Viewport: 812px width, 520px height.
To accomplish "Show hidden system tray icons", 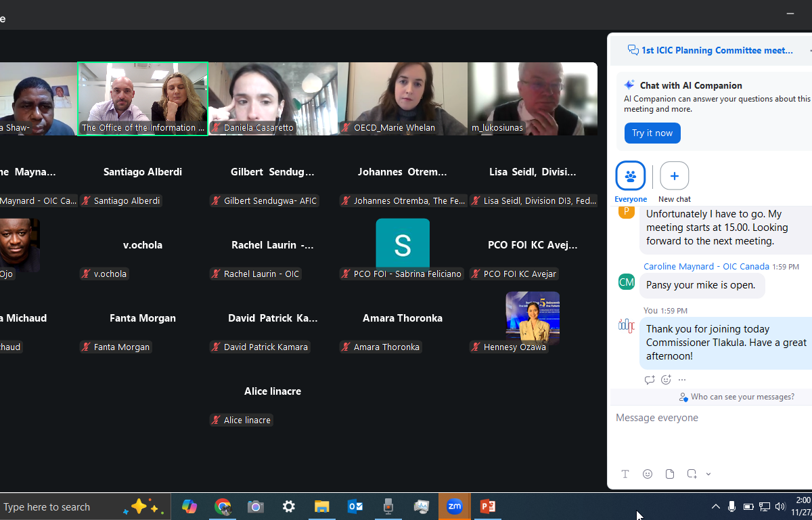I will click(x=715, y=506).
